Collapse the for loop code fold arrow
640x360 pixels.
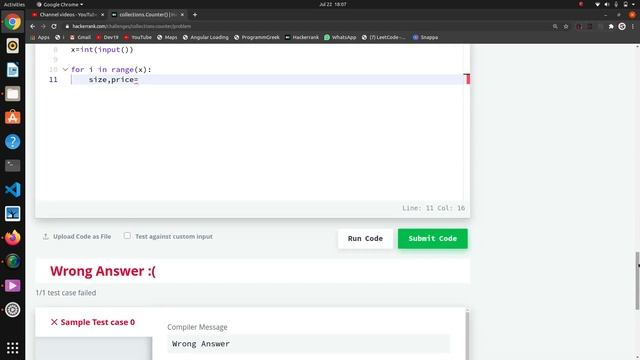point(65,69)
